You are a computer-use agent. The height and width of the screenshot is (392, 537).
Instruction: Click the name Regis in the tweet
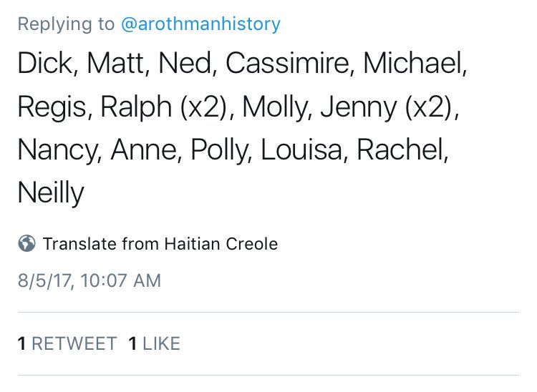[x=52, y=107]
